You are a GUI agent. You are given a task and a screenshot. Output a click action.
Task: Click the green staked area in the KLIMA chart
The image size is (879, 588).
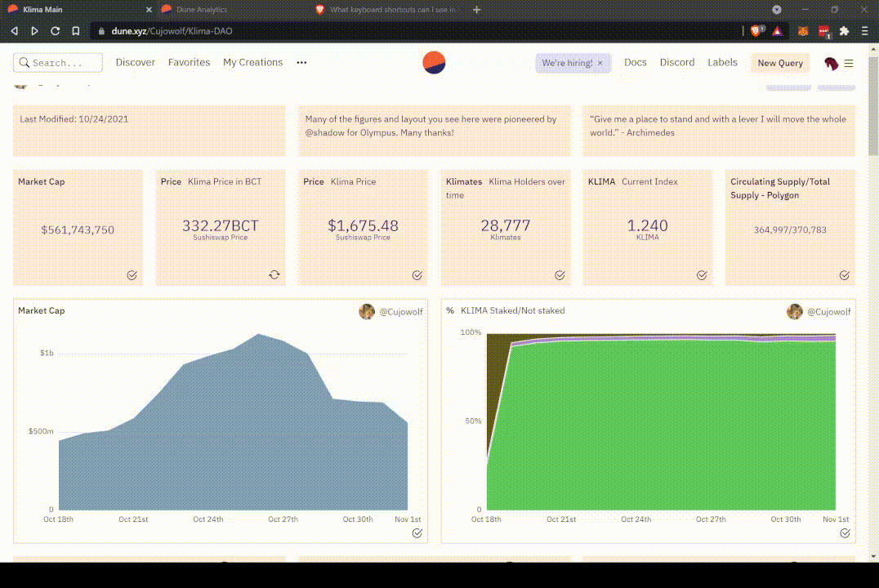click(662, 426)
